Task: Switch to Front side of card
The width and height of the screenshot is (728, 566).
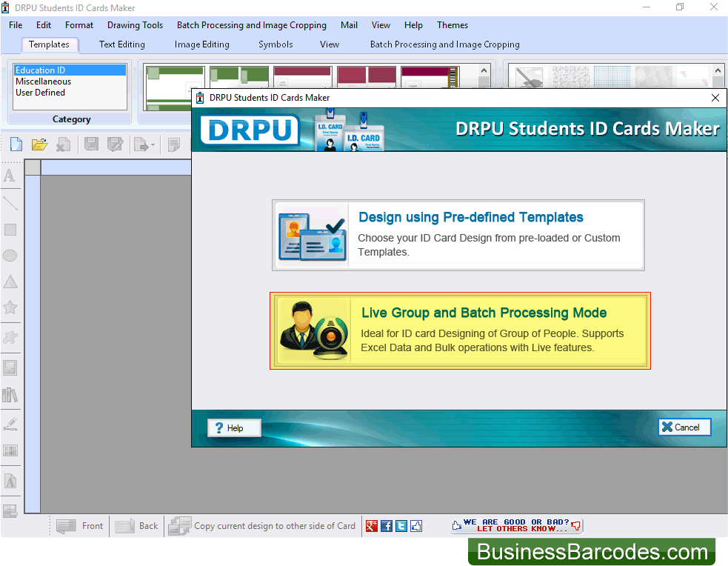Action: tap(79, 526)
